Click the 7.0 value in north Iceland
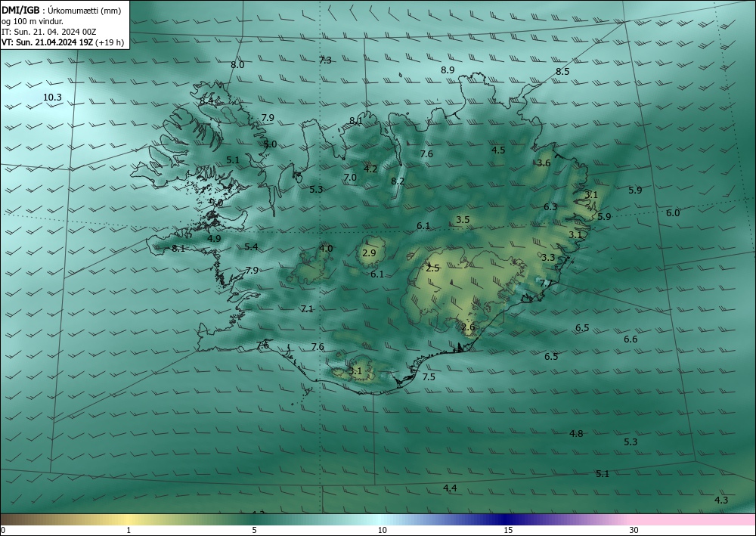Viewport: 756px width, 536px height. [350, 178]
